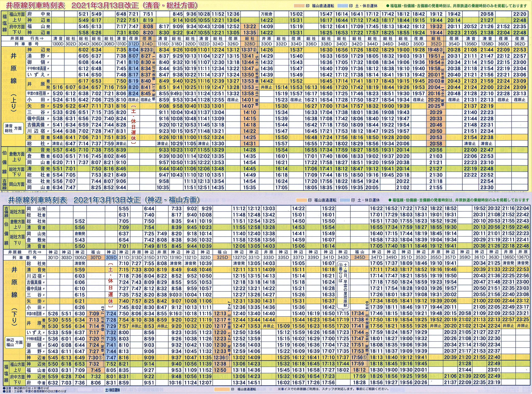Click train number 359D

(x=465, y=257)
